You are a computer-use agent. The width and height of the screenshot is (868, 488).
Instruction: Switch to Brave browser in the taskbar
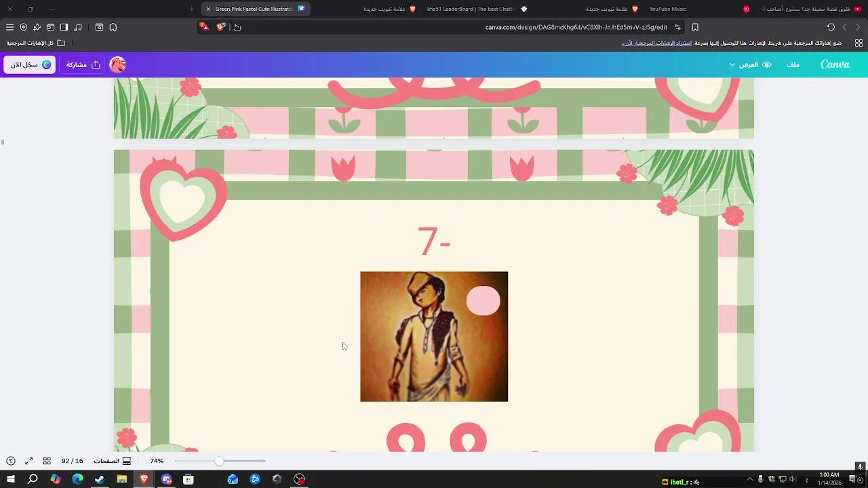[144, 479]
